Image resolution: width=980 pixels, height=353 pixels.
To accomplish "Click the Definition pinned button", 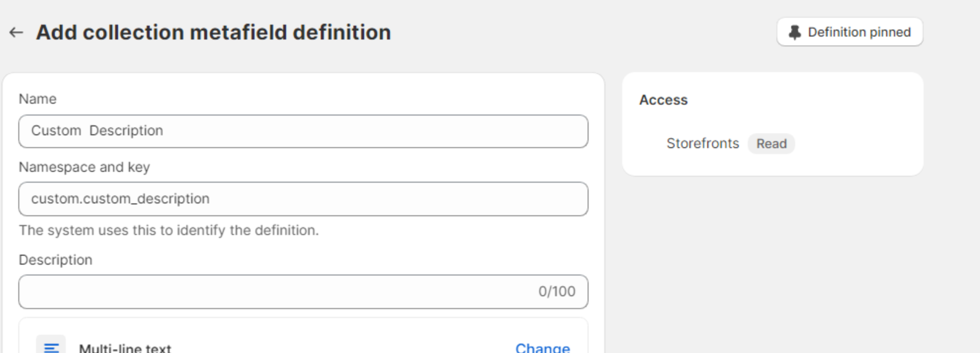I will coord(850,32).
